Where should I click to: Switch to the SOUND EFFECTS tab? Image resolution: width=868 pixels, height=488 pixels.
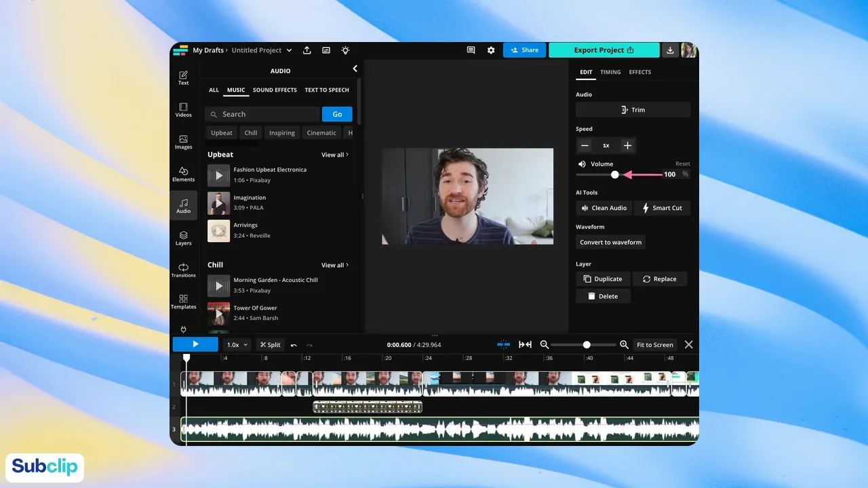[275, 89]
